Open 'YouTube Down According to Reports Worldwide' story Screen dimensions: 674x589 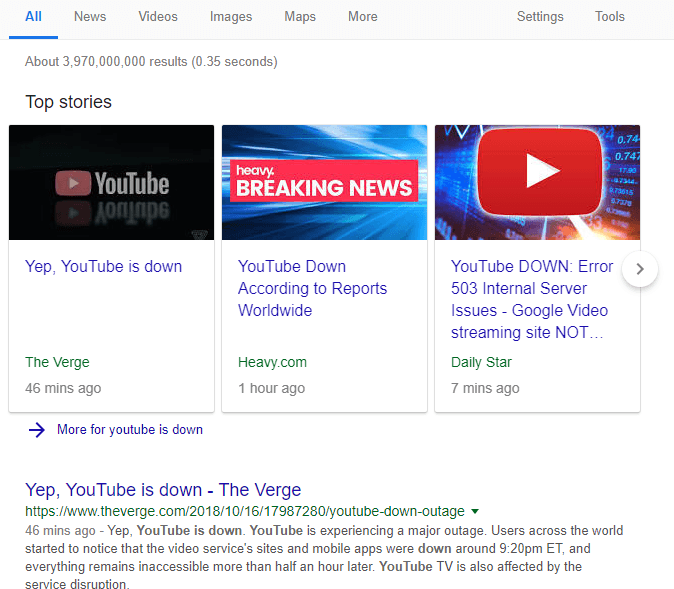(x=312, y=288)
